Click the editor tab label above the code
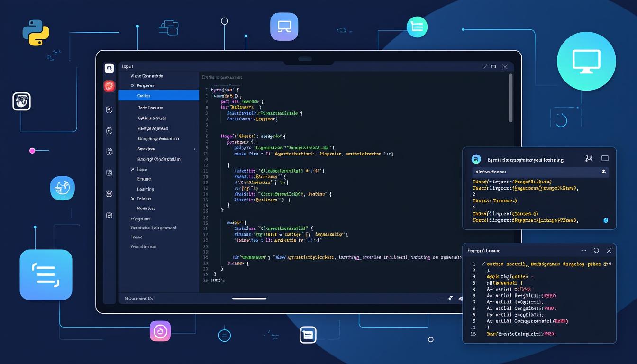637x364 pixels. point(222,77)
